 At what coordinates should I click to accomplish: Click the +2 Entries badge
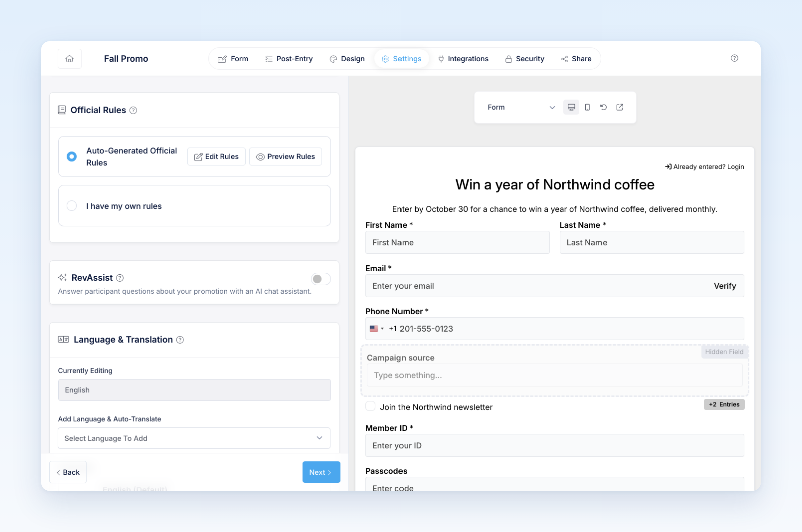pos(724,404)
